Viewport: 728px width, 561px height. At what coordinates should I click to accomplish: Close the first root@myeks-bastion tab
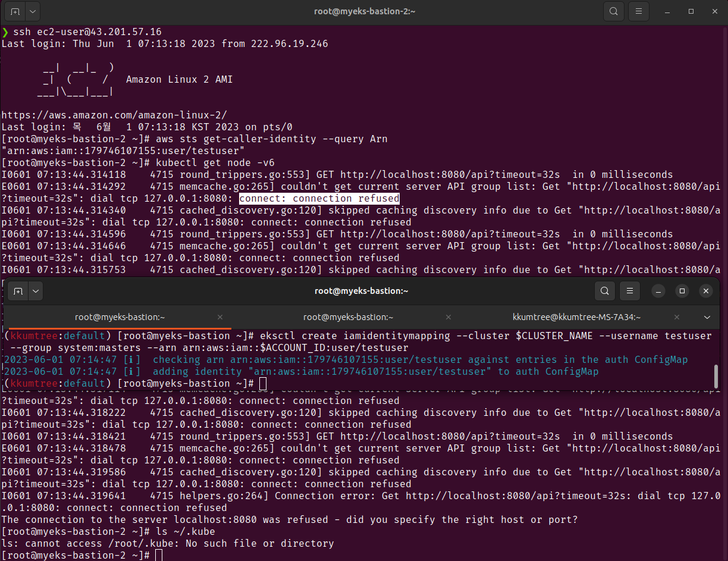[x=220, y=317]
